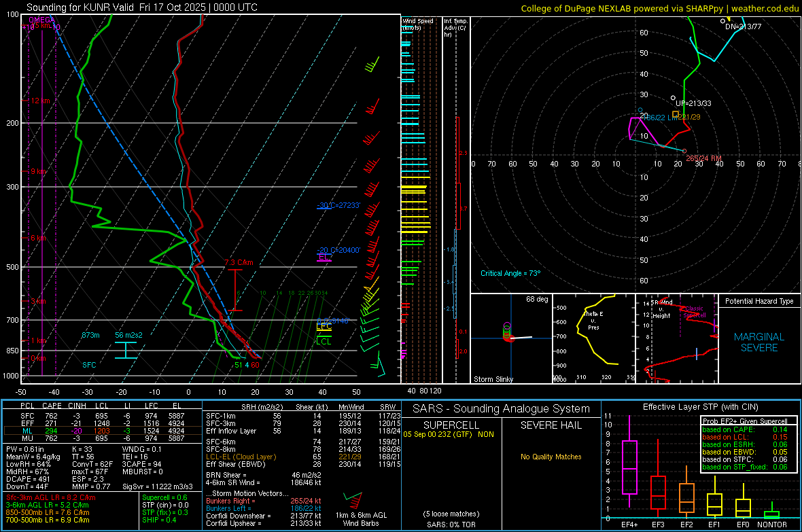Click the '700-500mb LR = 6.9 C/km' line

tap(48, 520)
